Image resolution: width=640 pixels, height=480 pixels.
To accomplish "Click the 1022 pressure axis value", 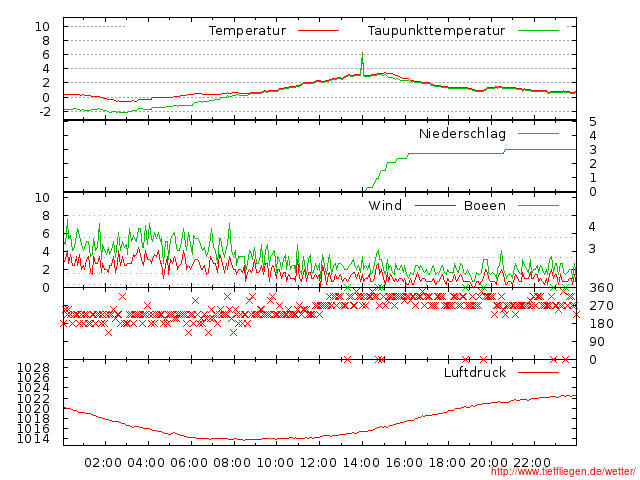I will coord(33,398).
